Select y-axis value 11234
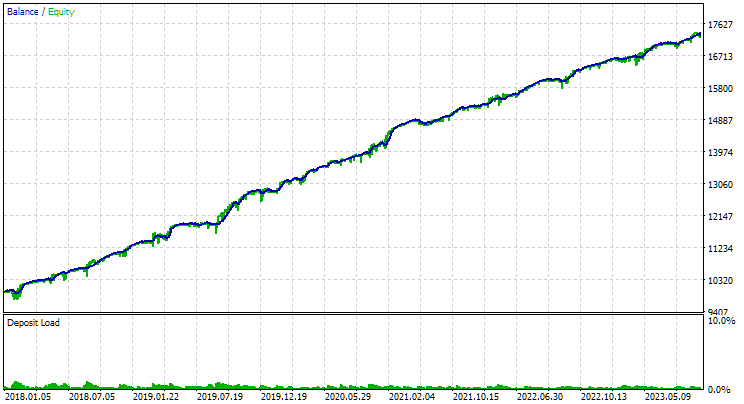 [x=720, y=248]
